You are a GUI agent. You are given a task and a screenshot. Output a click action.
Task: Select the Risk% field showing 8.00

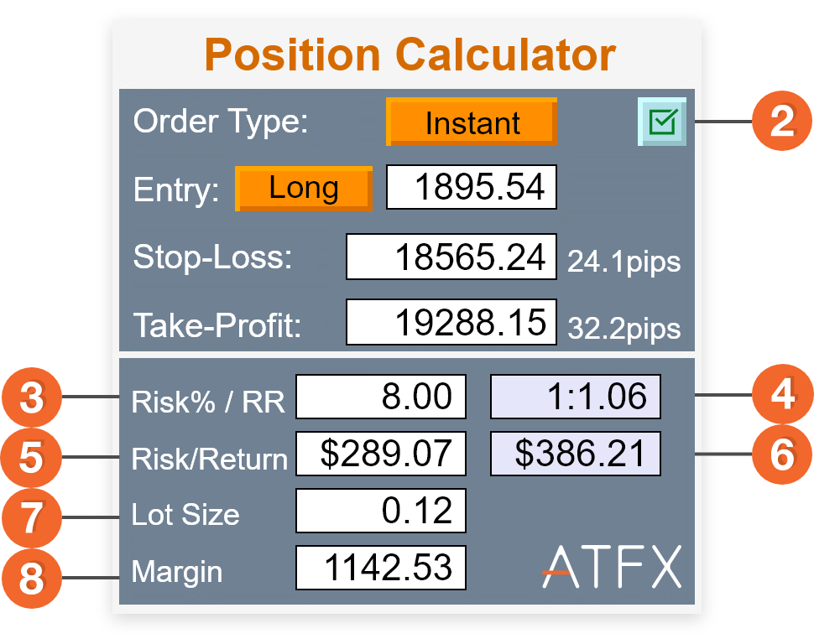(x=381, y=397)
